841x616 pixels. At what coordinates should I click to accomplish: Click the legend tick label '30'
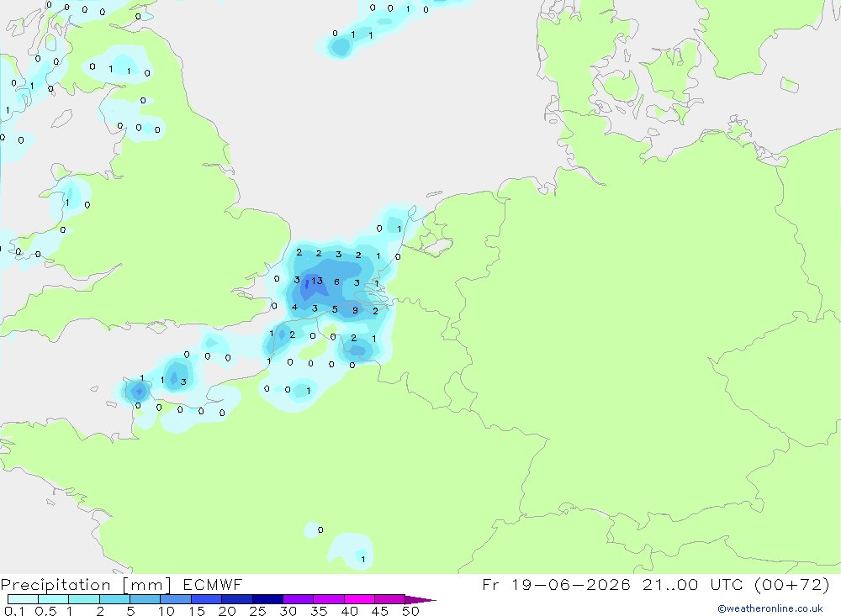point(288,611)
